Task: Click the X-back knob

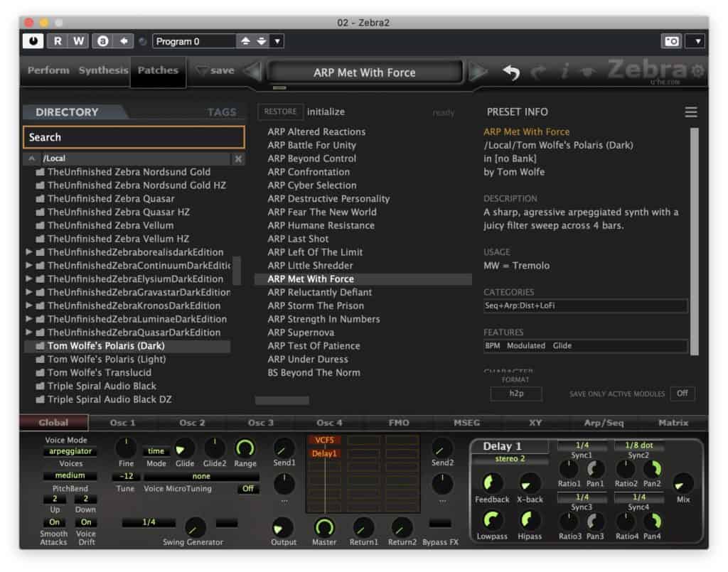Action: (529, 483)
